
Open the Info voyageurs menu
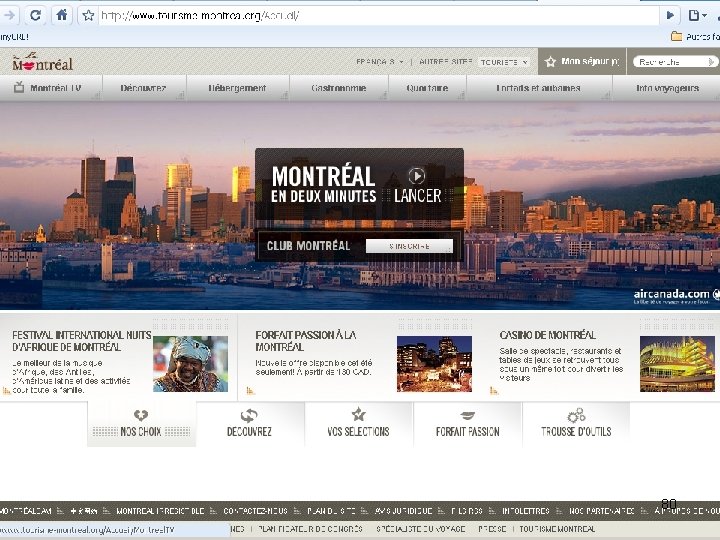(667, 88)
